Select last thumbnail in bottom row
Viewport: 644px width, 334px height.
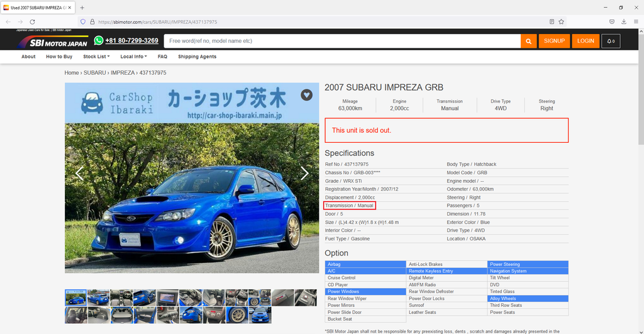(260, 315)
